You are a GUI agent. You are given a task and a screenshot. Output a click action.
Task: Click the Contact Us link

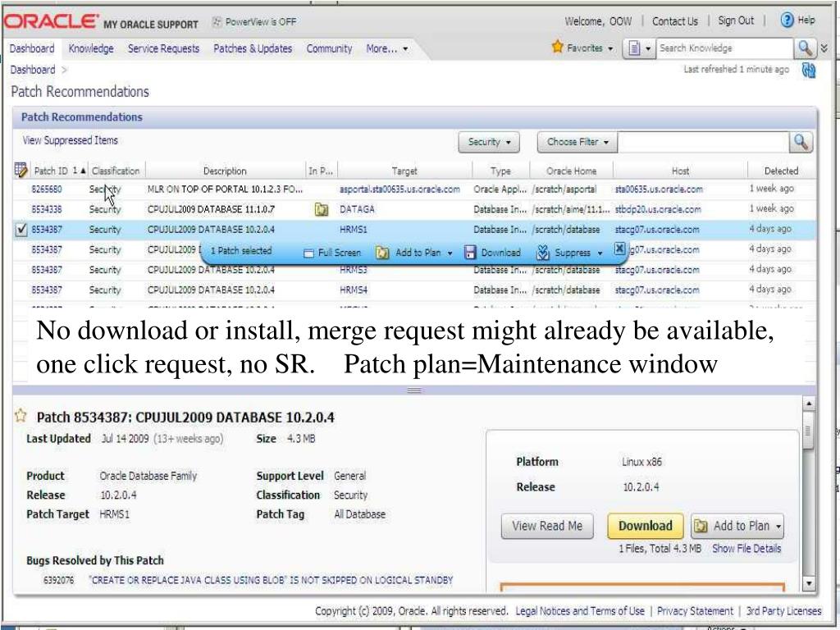[674, 21]
